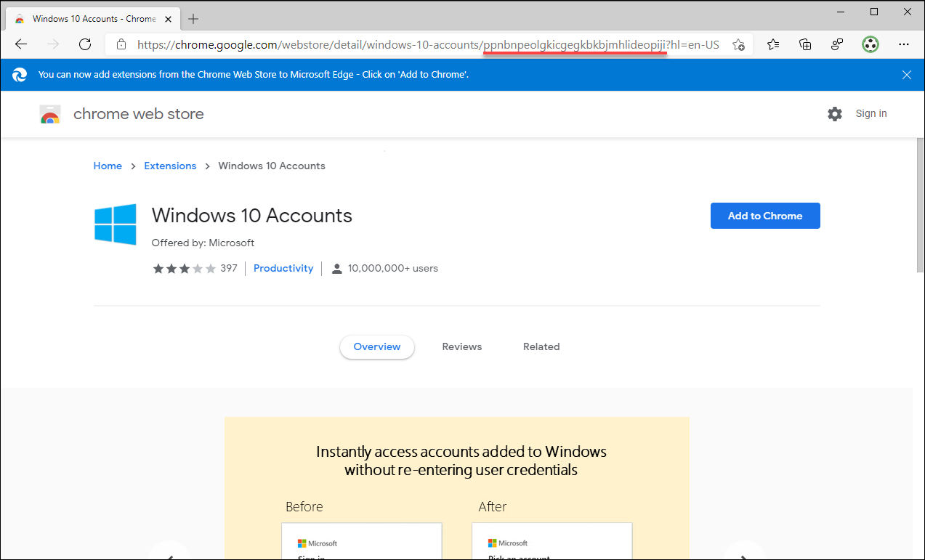Screen dimensions: 925x560
Task: Dismiss the blue Edge notification bar
Action: point(907,74)
